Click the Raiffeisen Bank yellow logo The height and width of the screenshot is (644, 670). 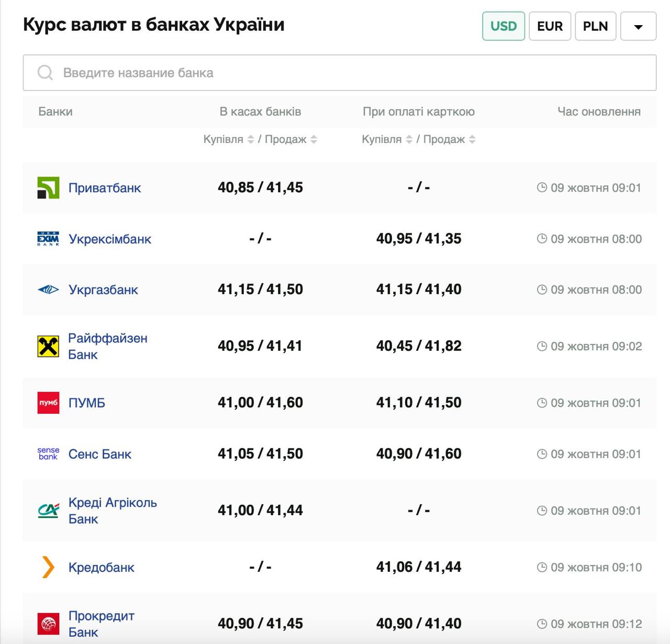coord(48,346)
